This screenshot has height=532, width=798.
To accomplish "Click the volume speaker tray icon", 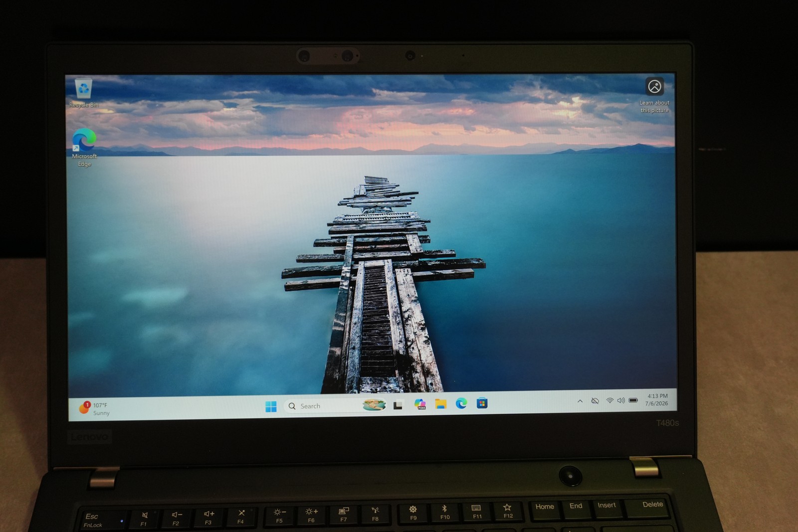I will (x=621, y=400).
